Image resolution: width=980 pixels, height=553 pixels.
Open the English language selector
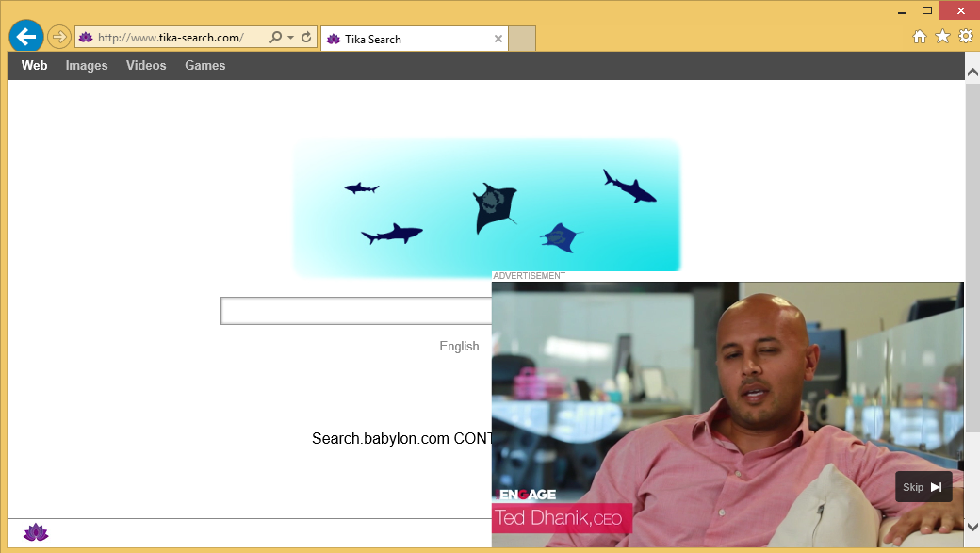[459, 346]
